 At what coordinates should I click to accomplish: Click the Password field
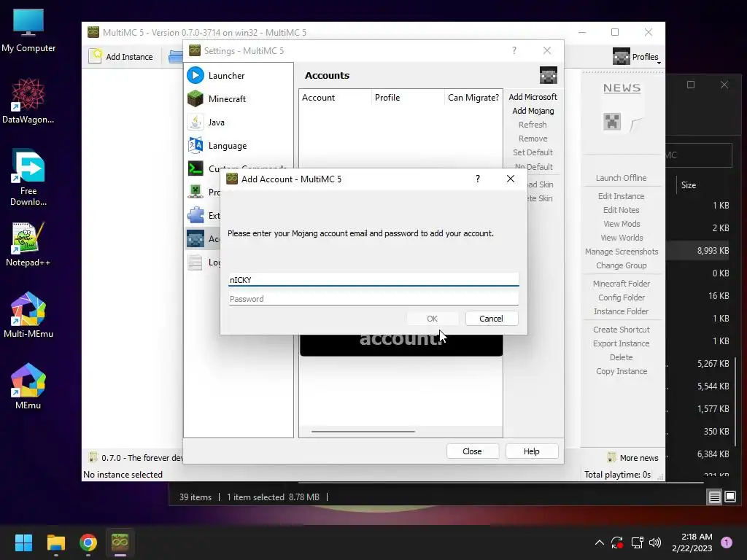tap(373, 298)
